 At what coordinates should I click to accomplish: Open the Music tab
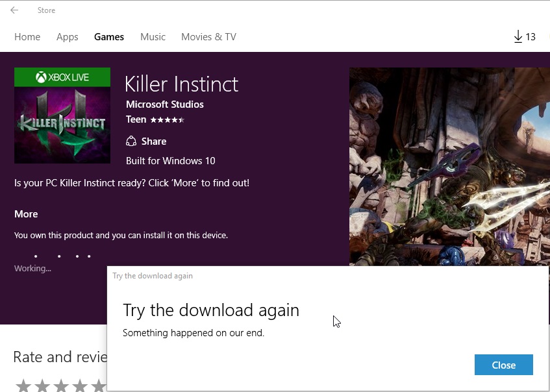tap(153, 37)
